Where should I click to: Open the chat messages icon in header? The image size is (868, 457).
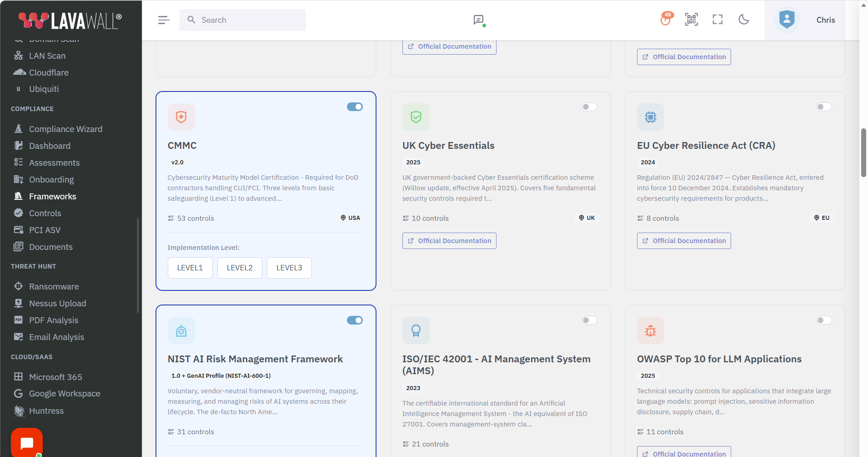[478, 20]
